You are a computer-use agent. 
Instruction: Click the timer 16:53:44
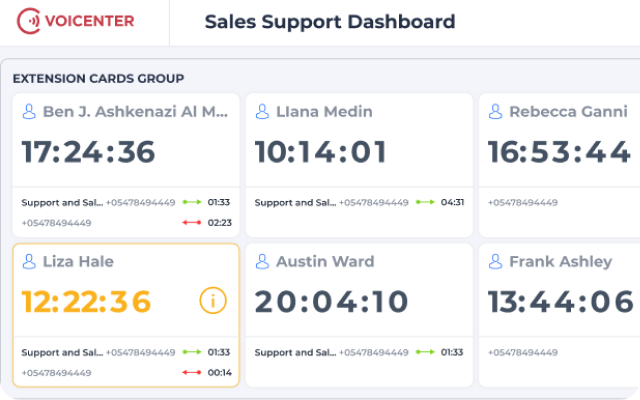click(559, 152)
